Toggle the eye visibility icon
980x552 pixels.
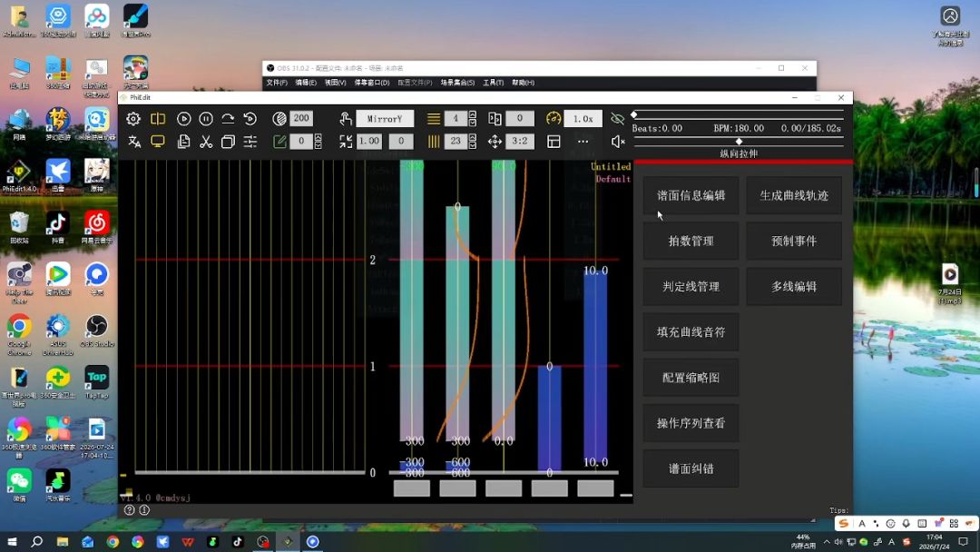pyautogui.click(x=618, y=119)
